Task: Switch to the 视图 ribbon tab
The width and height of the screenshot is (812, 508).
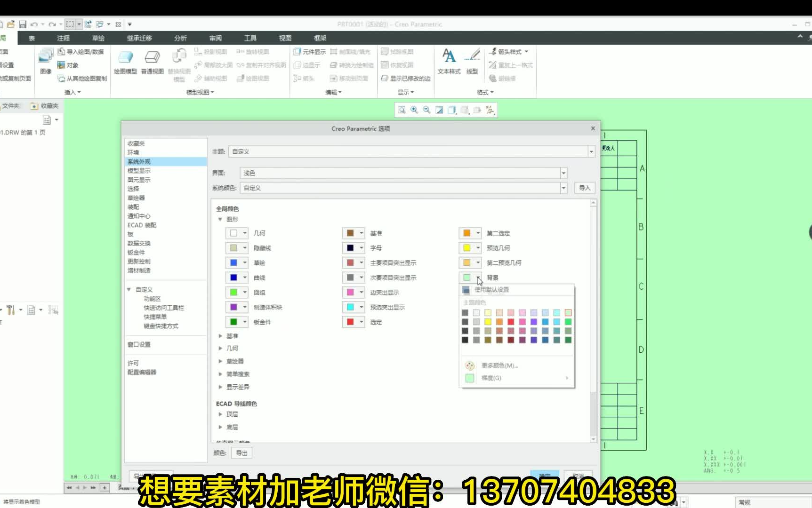Action: (285, 38)
